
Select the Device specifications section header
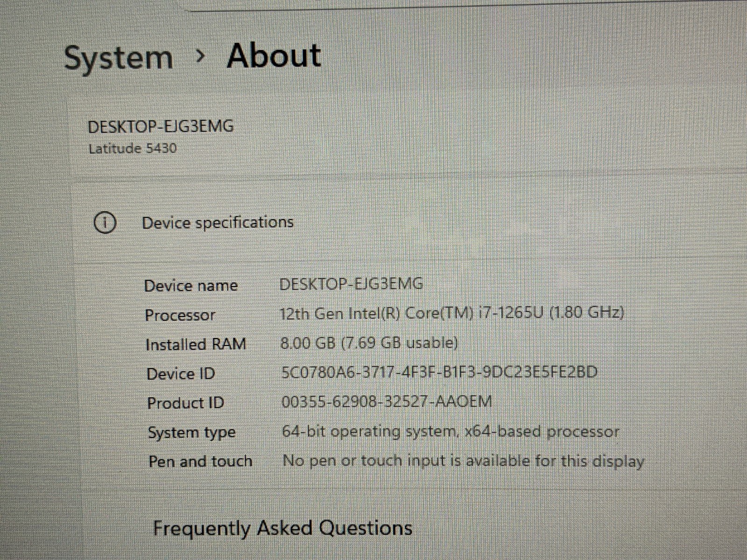point(218,223)
